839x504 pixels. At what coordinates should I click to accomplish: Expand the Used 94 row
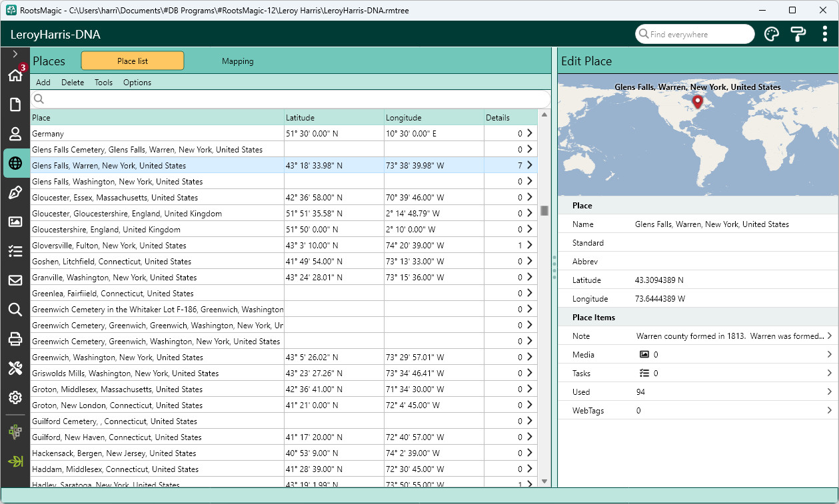[698, 392]
